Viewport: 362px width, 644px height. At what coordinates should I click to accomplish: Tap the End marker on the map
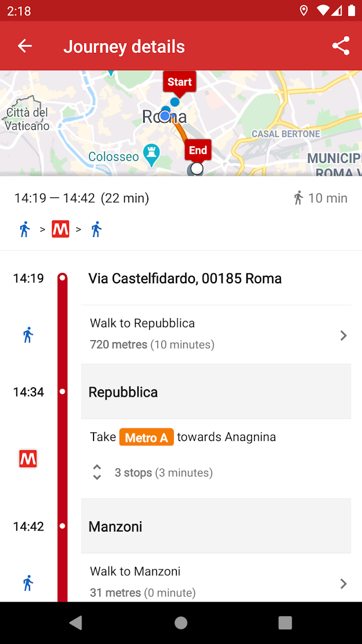(198, 151)
